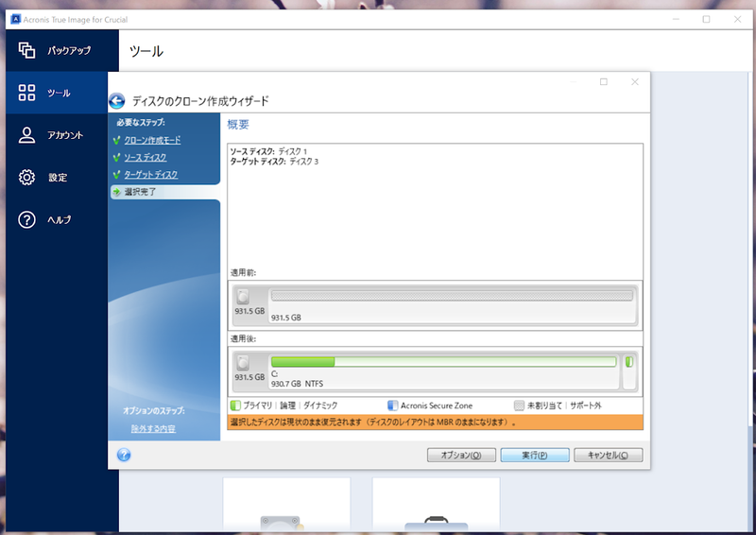Click the unallocated legend swatch
Image resolution: width=756 pixels, height=535 pixels.
point(519,406)
